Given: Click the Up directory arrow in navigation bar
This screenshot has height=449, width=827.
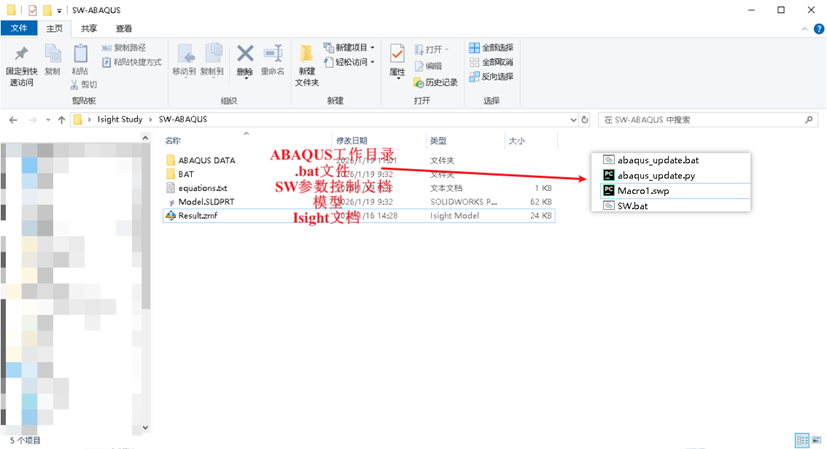Looking at the screenshot, I should 58,119.
